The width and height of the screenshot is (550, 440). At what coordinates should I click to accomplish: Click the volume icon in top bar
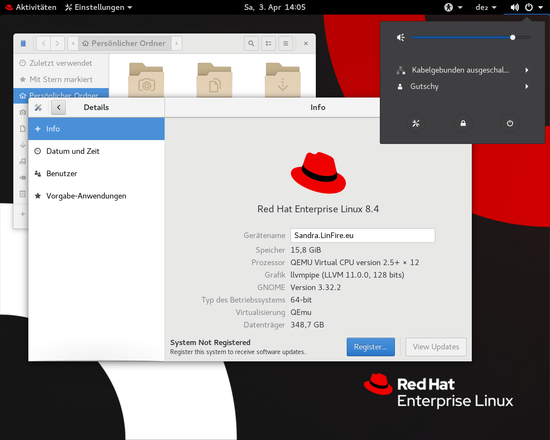click(x=515, y=7)
